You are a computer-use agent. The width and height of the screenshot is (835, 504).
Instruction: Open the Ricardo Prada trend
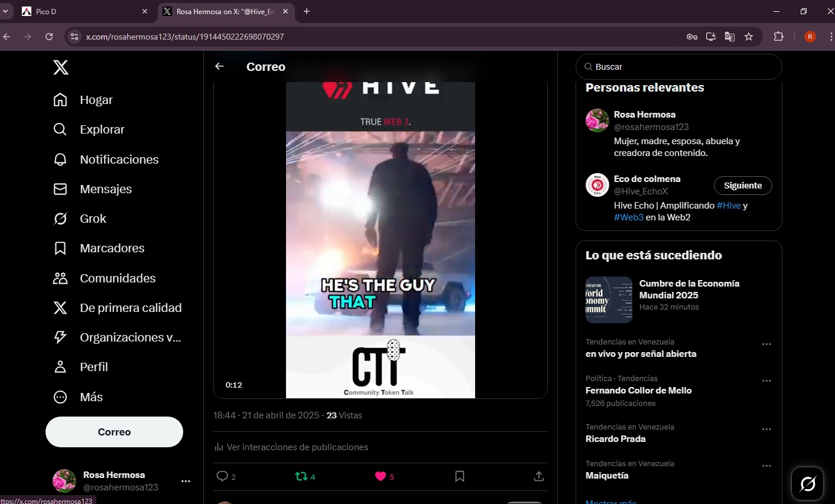coord(615,439)
